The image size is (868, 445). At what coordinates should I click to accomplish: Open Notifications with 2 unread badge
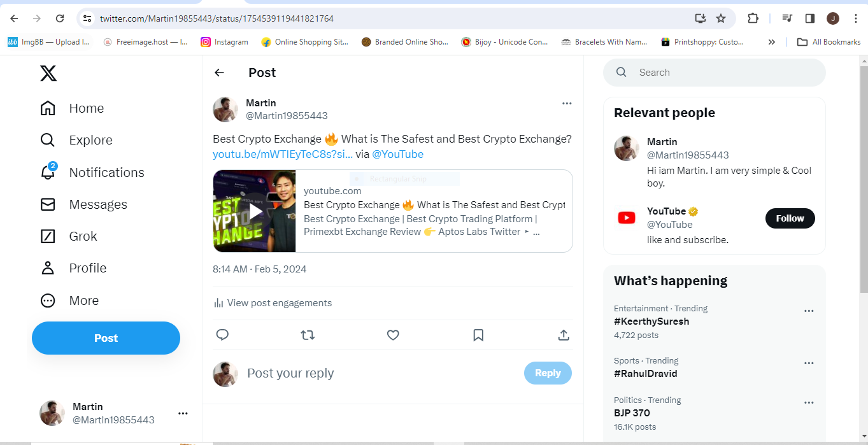point(92,173)
